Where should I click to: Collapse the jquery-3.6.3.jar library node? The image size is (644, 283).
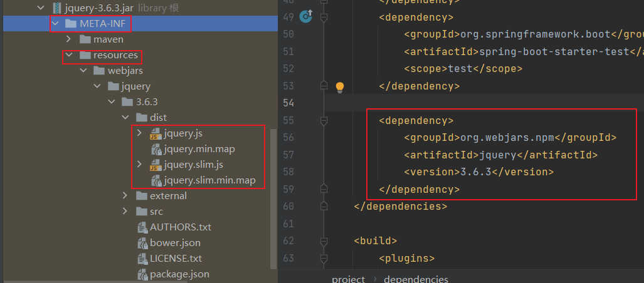(40, 8)
